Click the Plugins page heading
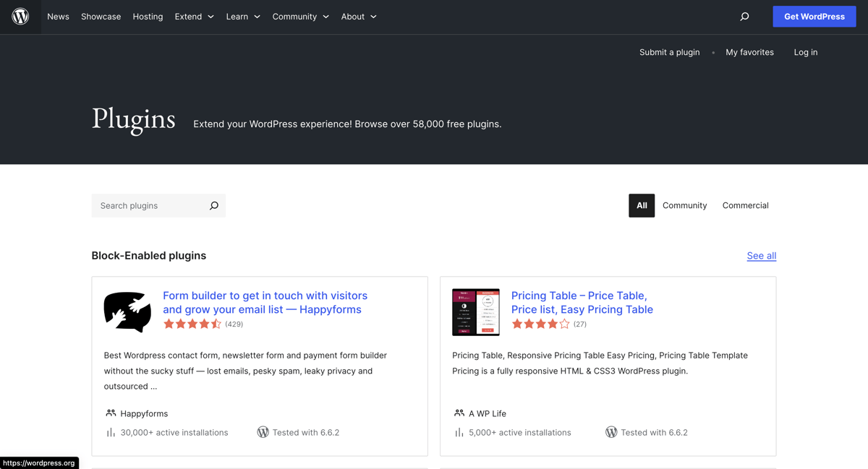 tap(134, 119)
